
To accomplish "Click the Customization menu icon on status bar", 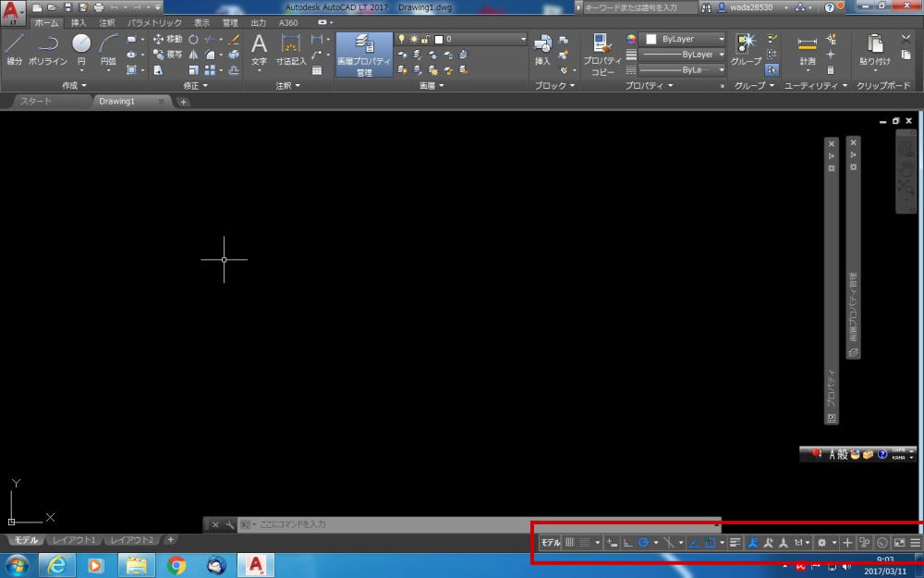I will 915,543.
